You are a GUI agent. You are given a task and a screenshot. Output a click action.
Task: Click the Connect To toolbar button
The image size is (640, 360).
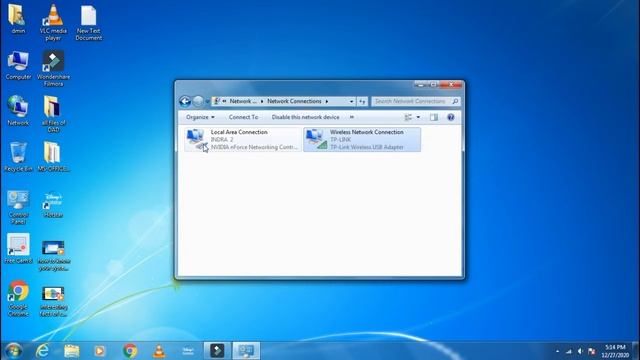click(243, 117)
